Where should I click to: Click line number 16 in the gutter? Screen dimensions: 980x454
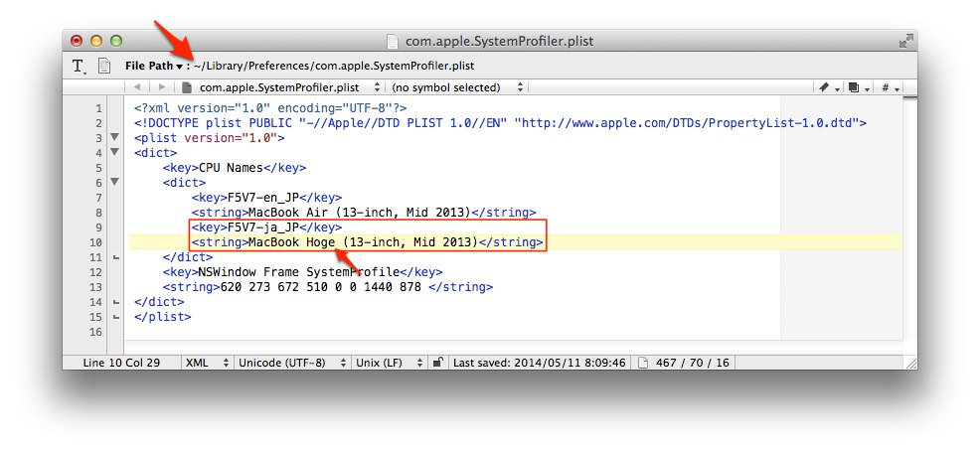(x=95, y=332)
